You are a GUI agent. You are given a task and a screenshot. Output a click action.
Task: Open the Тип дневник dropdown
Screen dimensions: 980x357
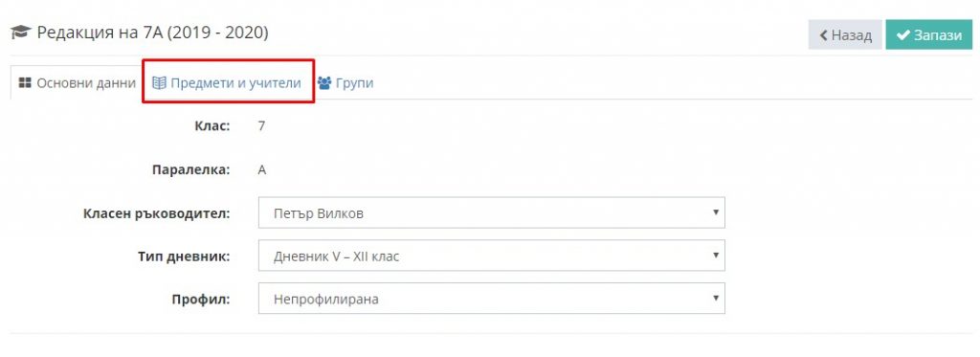click(491, 256)
